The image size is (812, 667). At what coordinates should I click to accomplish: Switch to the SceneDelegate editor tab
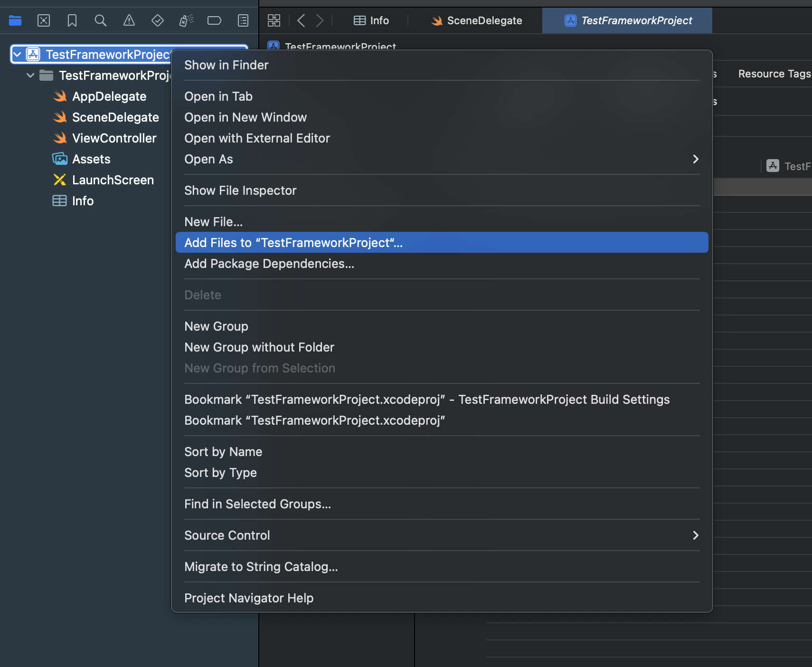(476, 20)
